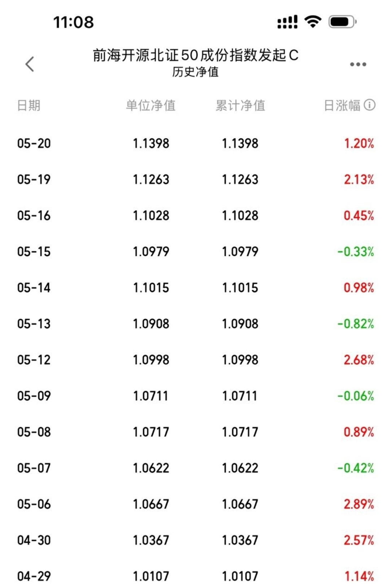Open the three-dot more options menu
The image size is (390, 588).
pos(358,64)
